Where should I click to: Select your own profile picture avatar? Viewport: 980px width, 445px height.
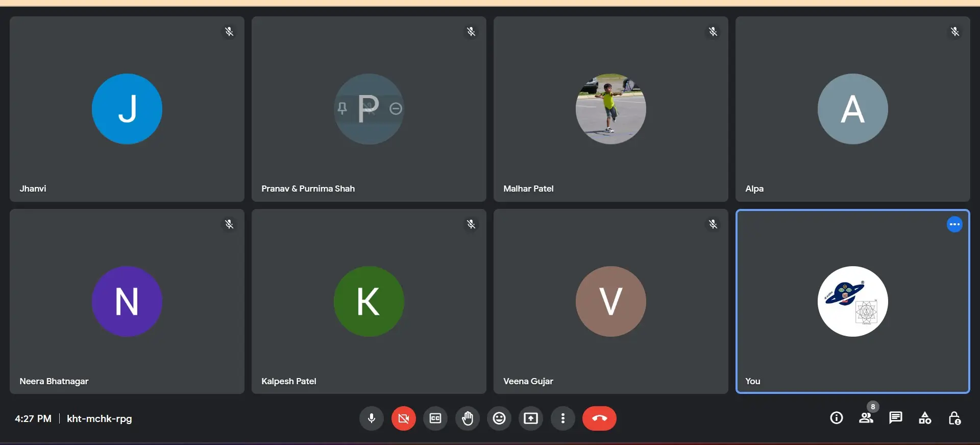[853, 301]
